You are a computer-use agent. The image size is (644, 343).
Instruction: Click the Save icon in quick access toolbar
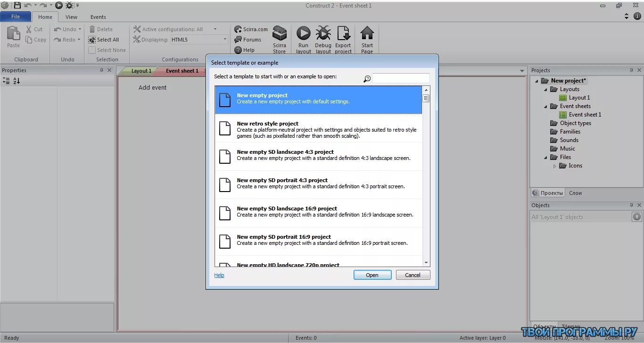pyautogui.click(x=17, y=5)
